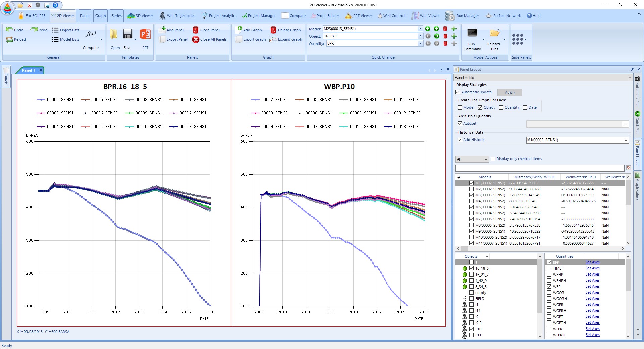The width and height of the screenshot is (644, 349).
Task: Click Close All Panels
Action: [210, 39]
